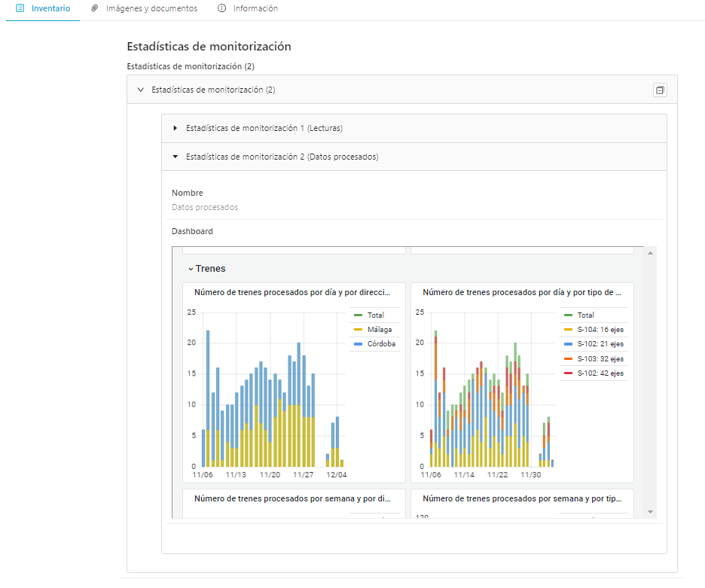Screen dimensions: 705x588
Task: Click the dashboard vertical scrollbar track
Action: click(650, 382)
